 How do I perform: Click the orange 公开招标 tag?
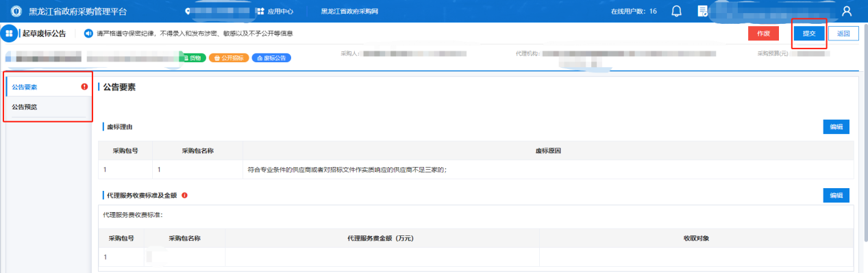pos(229,58)
